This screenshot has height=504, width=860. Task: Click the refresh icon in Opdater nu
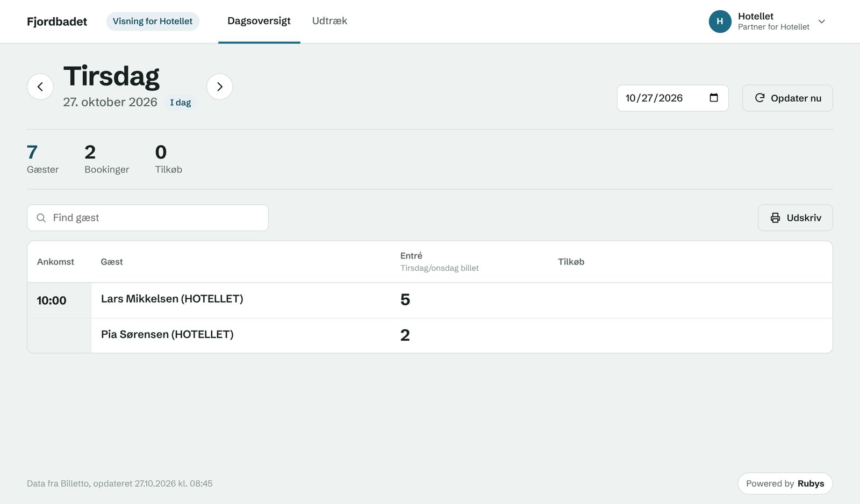click(759, 98)
